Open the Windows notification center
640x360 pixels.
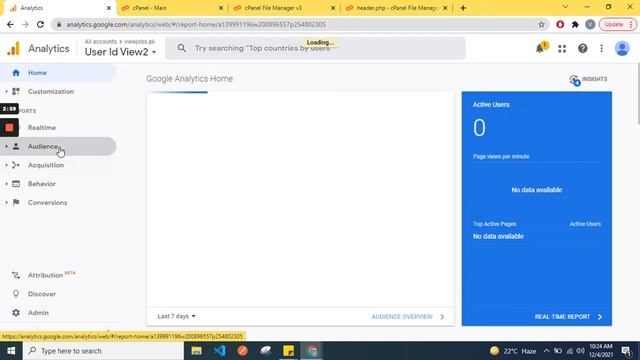pyautogui.click(x=627, y=351)
